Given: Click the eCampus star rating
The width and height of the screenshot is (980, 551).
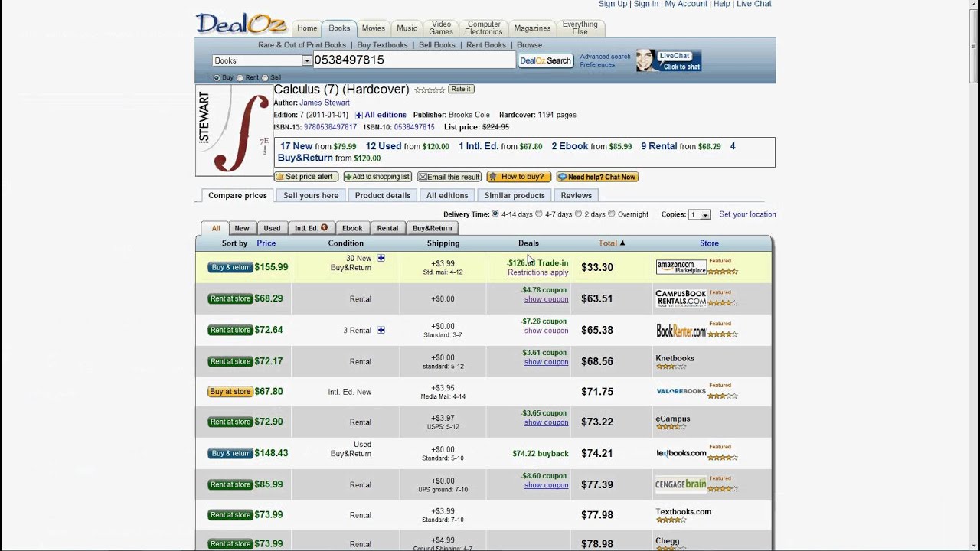Looking at the screenshot, I should [x=671, y=427].
